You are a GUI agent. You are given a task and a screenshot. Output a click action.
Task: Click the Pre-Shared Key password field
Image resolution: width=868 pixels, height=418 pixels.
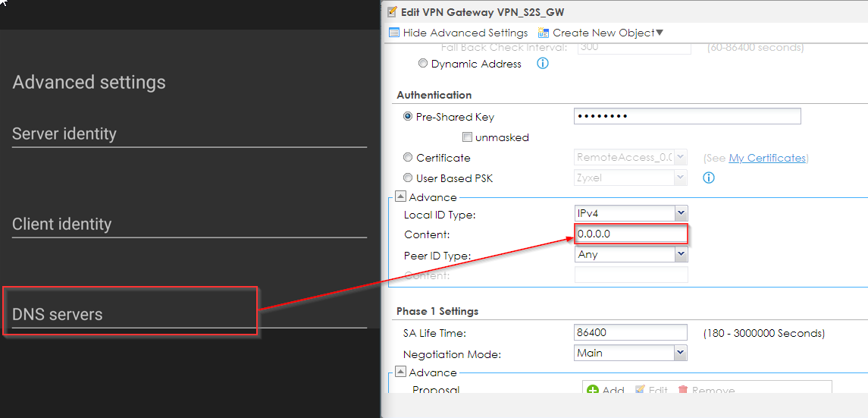point(687,116)
